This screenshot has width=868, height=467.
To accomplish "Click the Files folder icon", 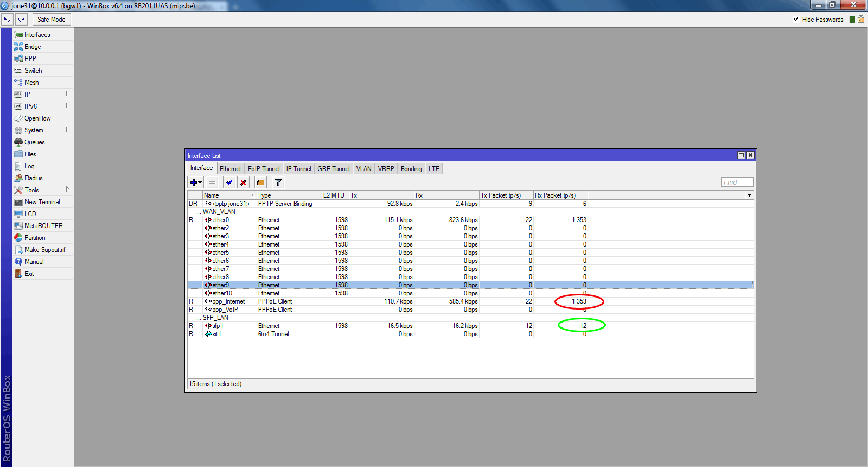I will point(18,154).
